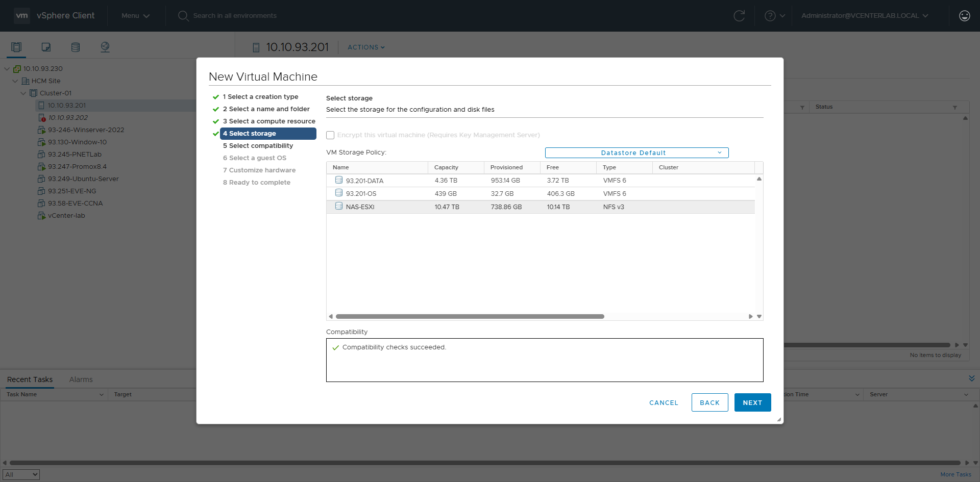Click the Hosts and Clusters view icon
Viewport: 980px width, 482px height.
tap(16, 47)
